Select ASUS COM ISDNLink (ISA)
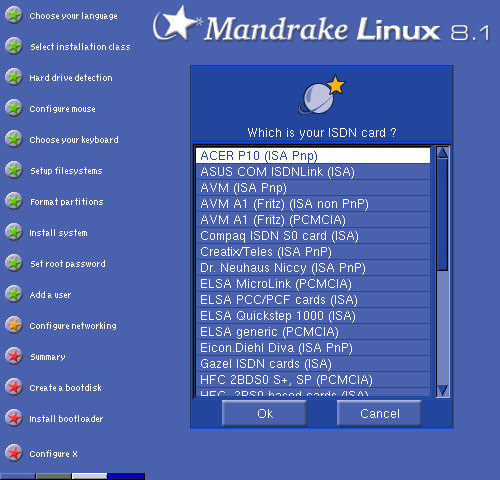This screenshot has height=480, width=500. tap(313, 172)
